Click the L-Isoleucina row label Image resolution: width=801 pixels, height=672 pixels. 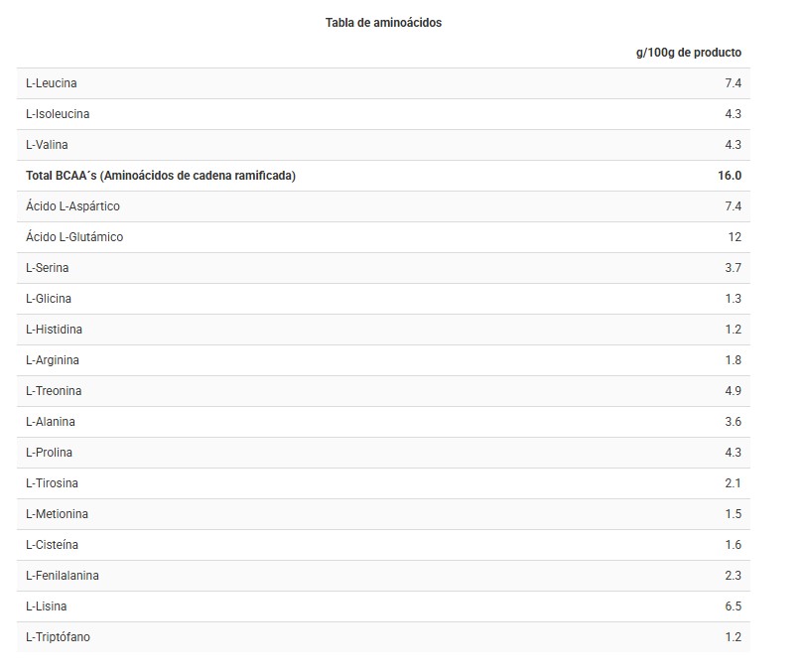tap(58, 114)
